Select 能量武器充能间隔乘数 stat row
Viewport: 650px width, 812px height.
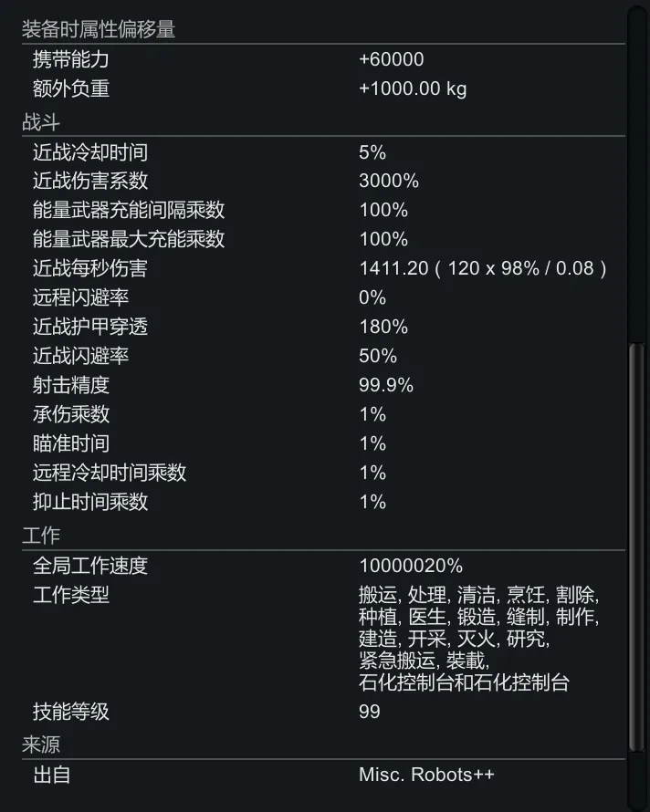[320, 210]
